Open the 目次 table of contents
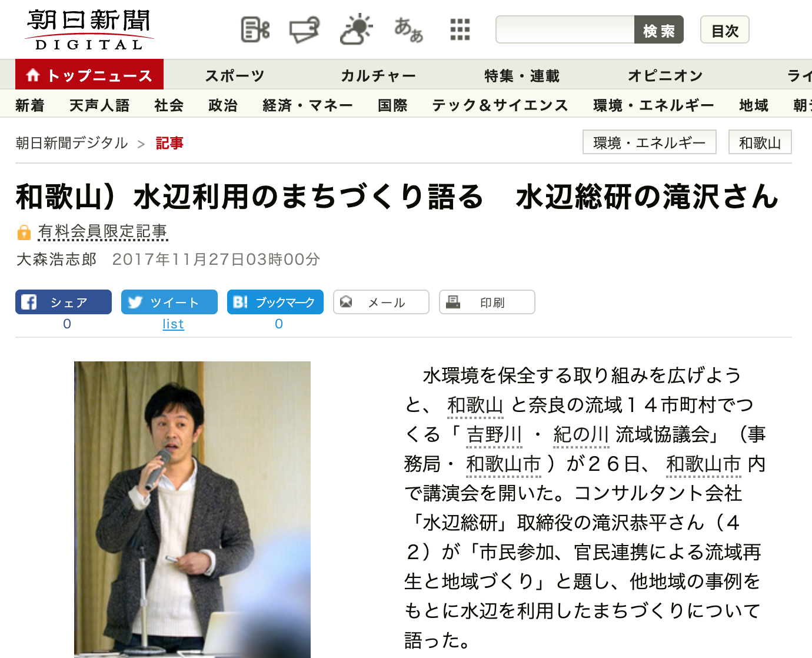The height and width of the screenshot is (658, 812). pos(725,29)
